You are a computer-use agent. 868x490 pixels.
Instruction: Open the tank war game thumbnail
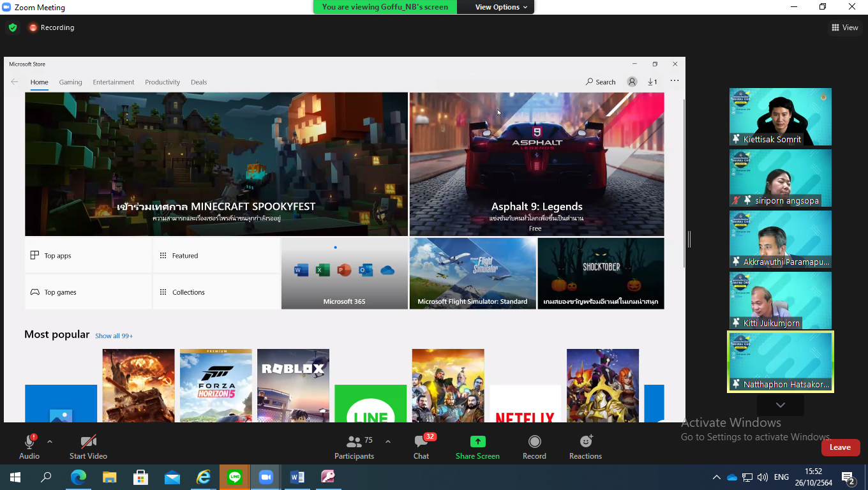coord(138,385)
